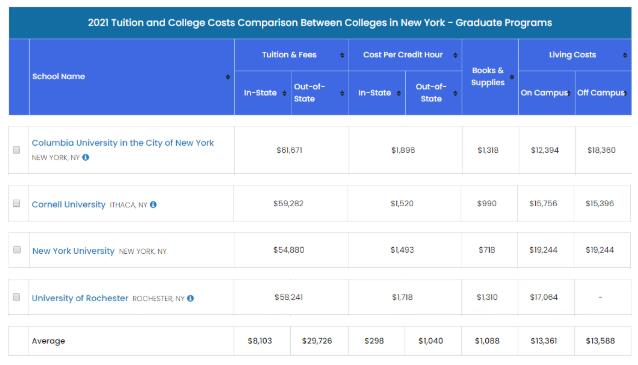Sort by School Name column arrows
Image resolution: width=638 pixels, height=365 pixels.
click(228, 77)
